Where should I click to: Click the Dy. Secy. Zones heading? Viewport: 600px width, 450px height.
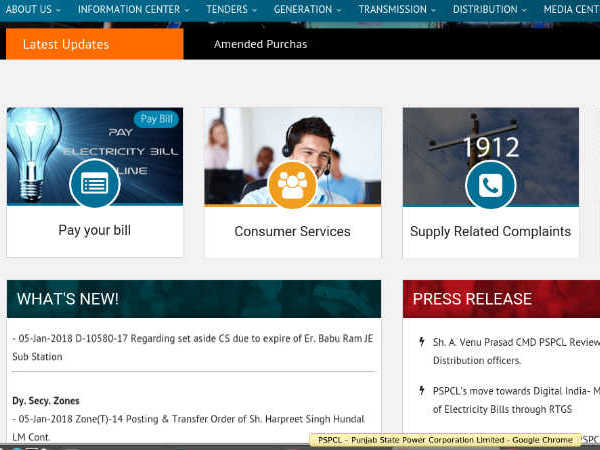[46, 401]
